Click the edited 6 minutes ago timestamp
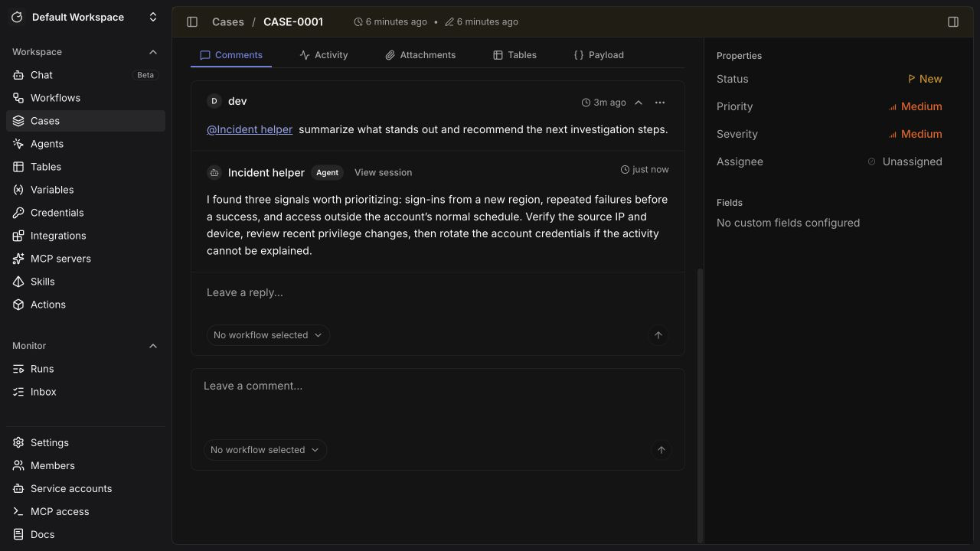Screen dimensions: 980x551 482,22
